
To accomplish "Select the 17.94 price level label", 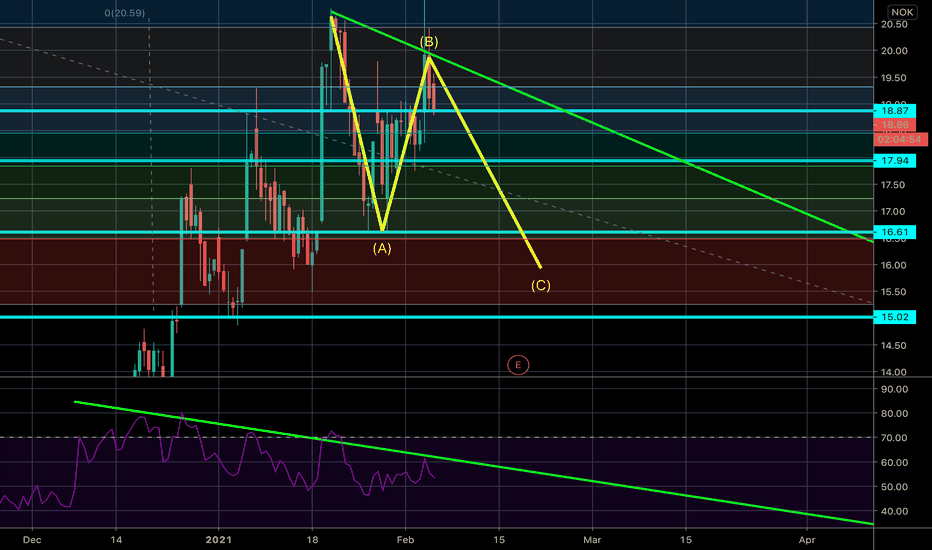I will tap(895, 161).
